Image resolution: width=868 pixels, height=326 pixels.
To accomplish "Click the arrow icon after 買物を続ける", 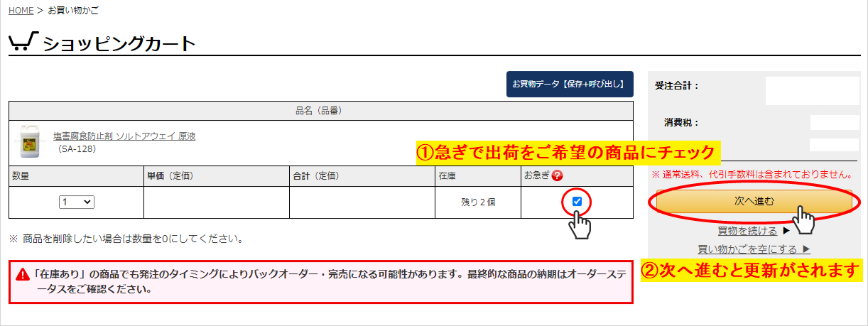I will tap(786, 231).
